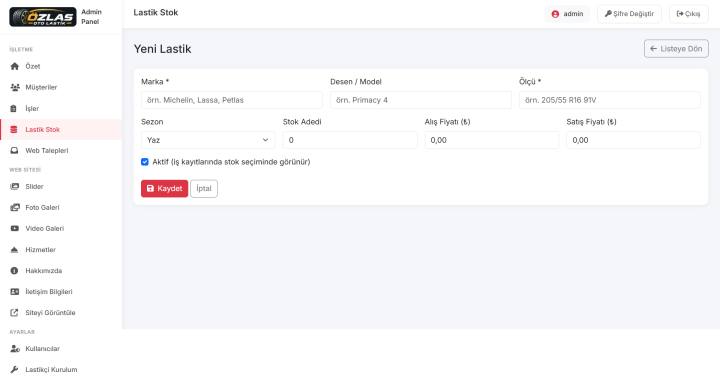Screen dimensions: 720x387
Task: Open the Video Galeri icon
Action: [x=15, y=228]
